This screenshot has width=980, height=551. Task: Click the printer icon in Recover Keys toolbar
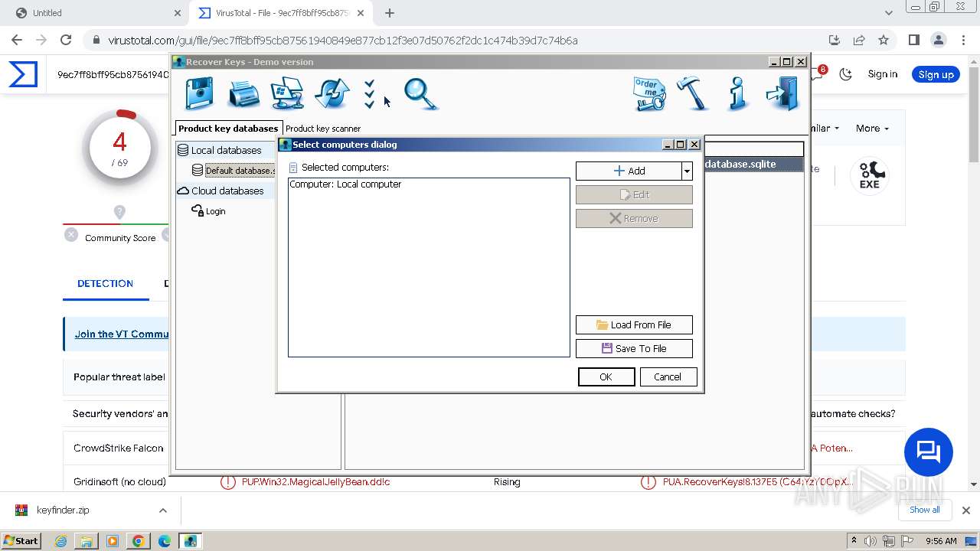coord(243,94)
